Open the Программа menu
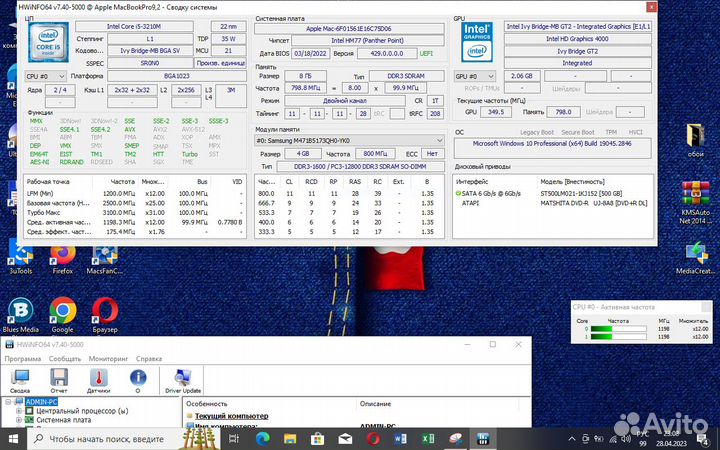 (x=23, y=357)
